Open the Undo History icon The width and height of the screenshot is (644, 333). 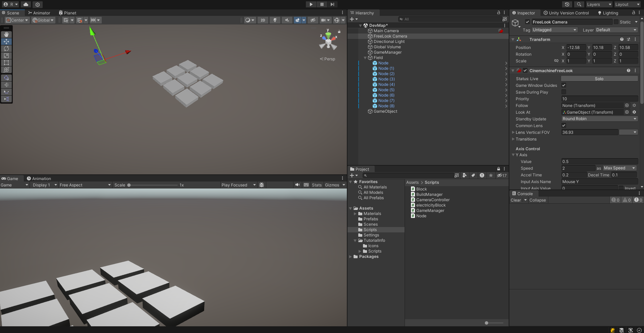(567, 4)
